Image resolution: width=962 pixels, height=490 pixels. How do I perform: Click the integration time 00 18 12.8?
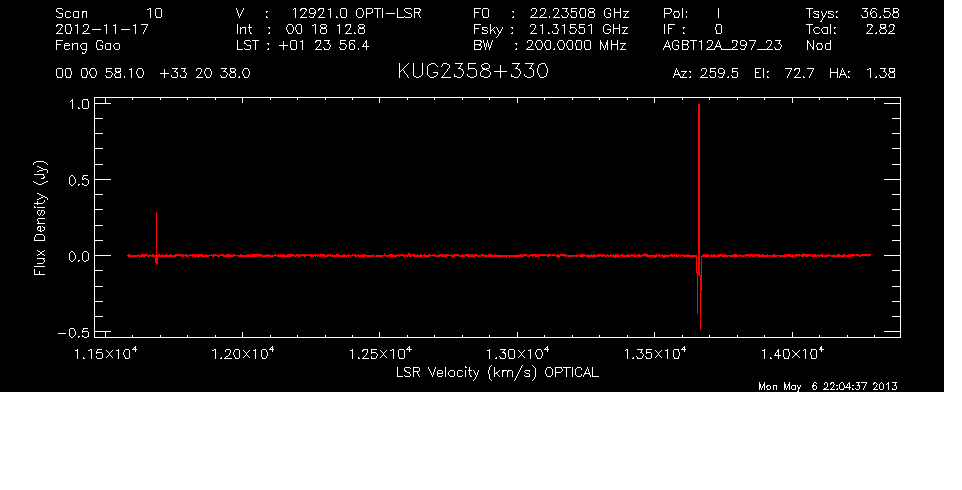(325, 29)
